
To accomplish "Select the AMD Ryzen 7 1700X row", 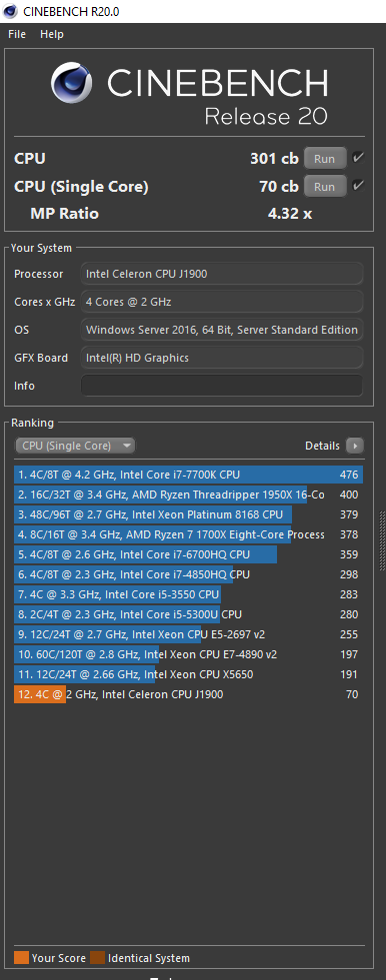I will coord(188,535).
